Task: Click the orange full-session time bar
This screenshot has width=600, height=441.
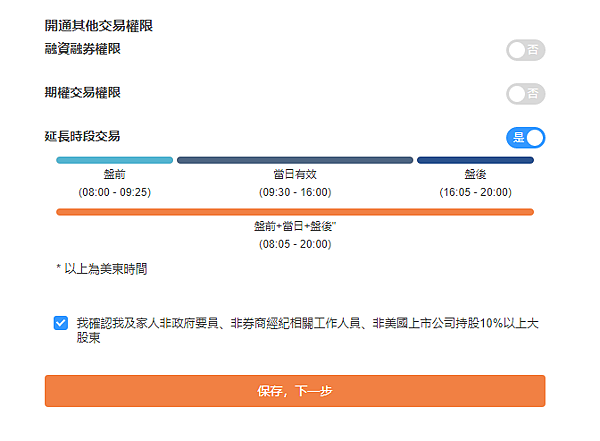Action: [295, 212]
